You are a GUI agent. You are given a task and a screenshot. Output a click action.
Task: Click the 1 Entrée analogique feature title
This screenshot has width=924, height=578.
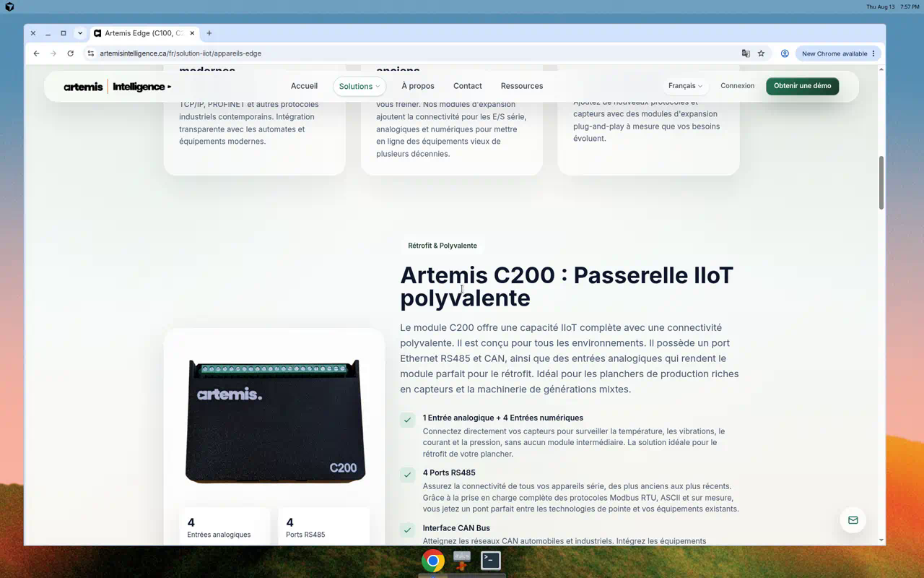[503, 418]
